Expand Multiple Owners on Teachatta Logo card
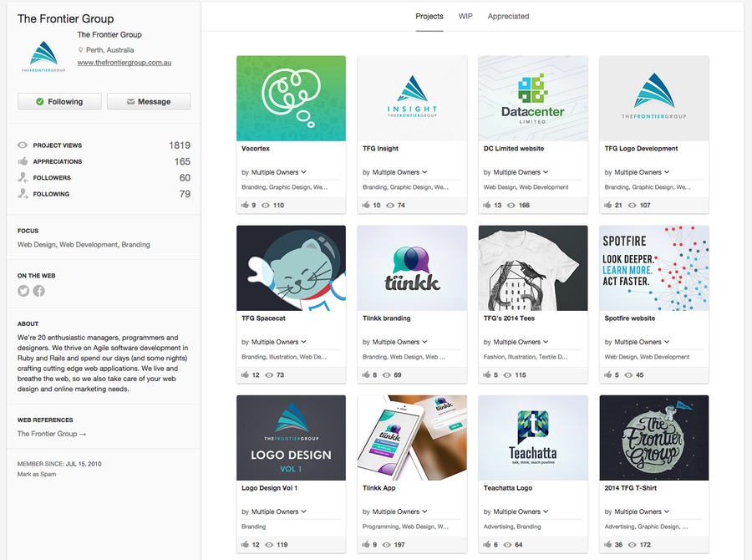 [521, 512]
